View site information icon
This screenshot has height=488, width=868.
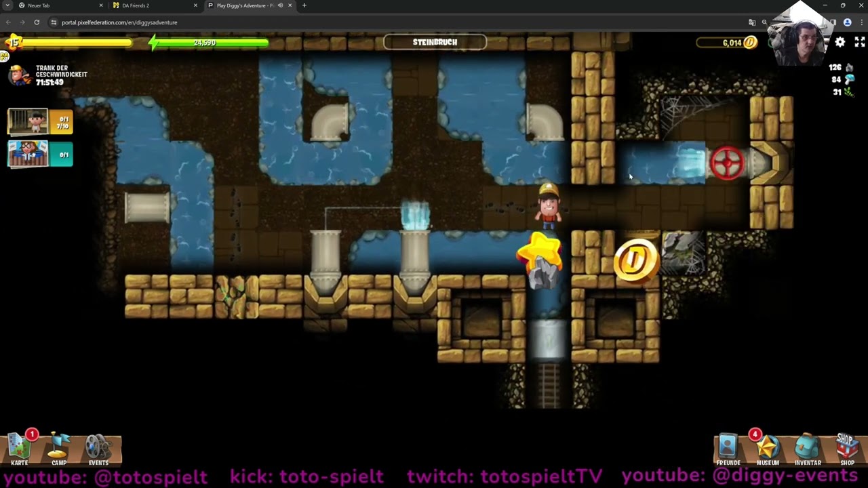pos(54,22)
